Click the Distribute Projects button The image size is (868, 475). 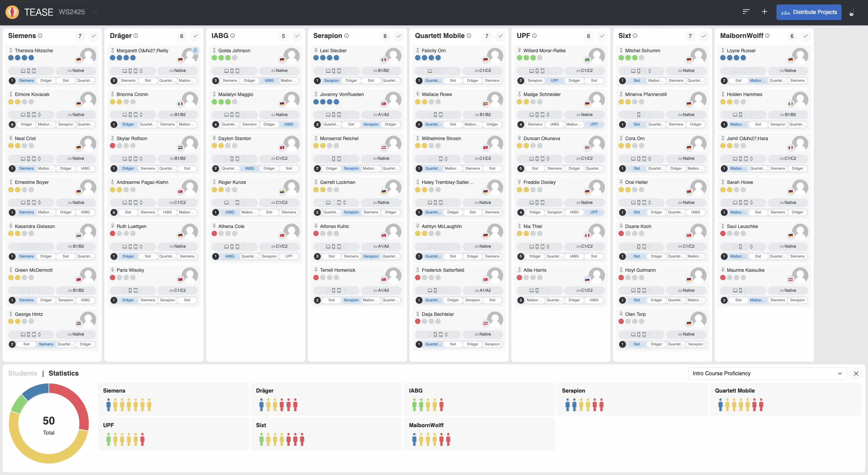click(809, 12)
